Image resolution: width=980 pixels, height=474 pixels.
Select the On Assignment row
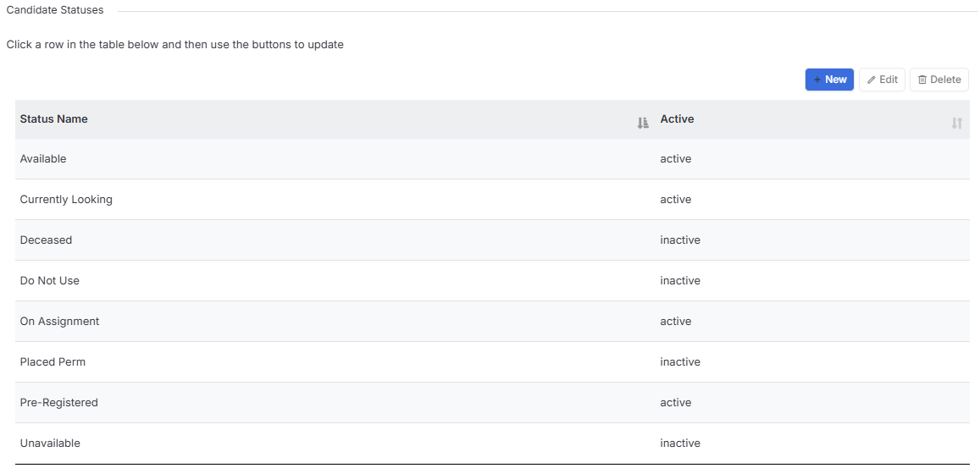492,322
